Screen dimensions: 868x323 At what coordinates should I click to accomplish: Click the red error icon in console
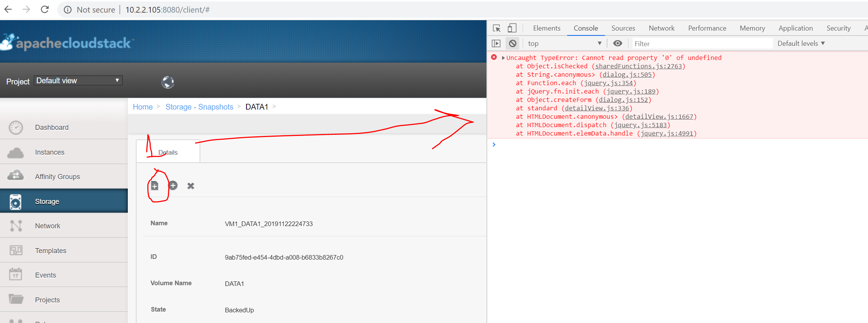494,57
